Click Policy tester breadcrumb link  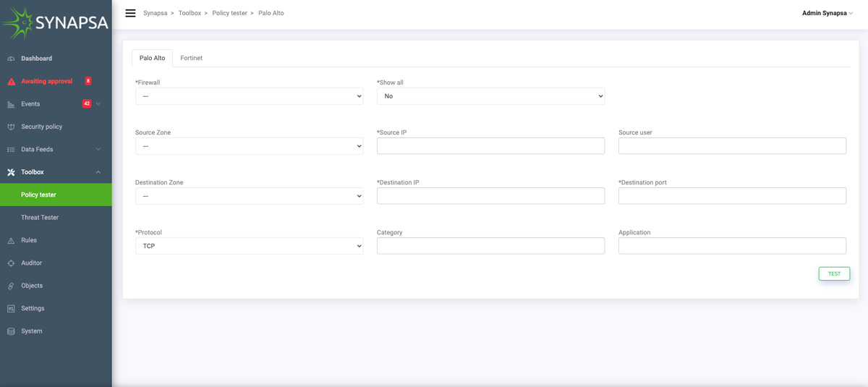pos(229,13)
